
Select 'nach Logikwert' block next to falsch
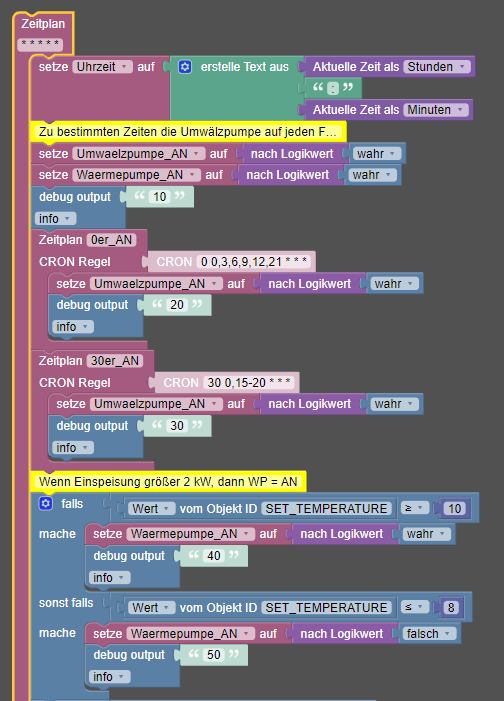(342, 633)
